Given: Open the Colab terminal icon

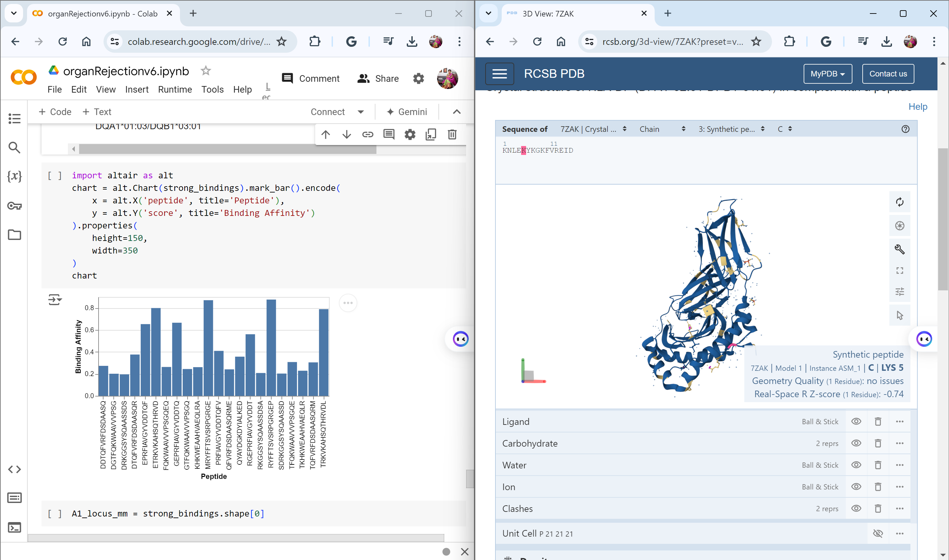Looking at the screenshot, I should click(14, 528).
